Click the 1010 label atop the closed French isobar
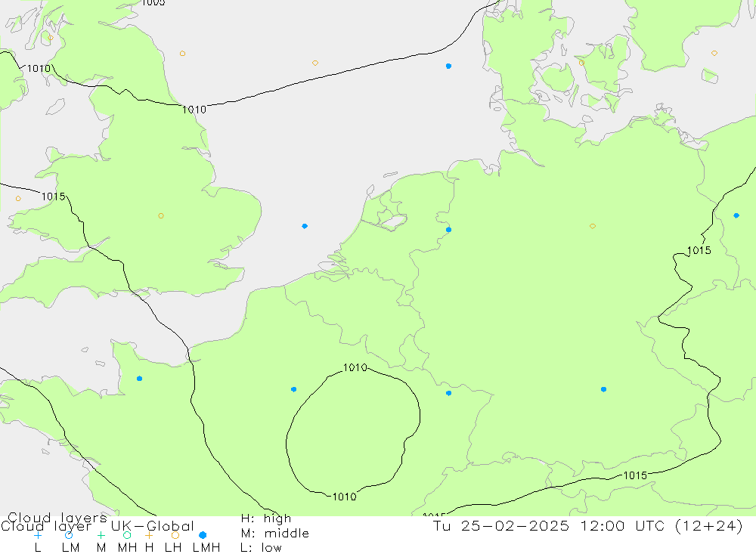 pos(355,368)
